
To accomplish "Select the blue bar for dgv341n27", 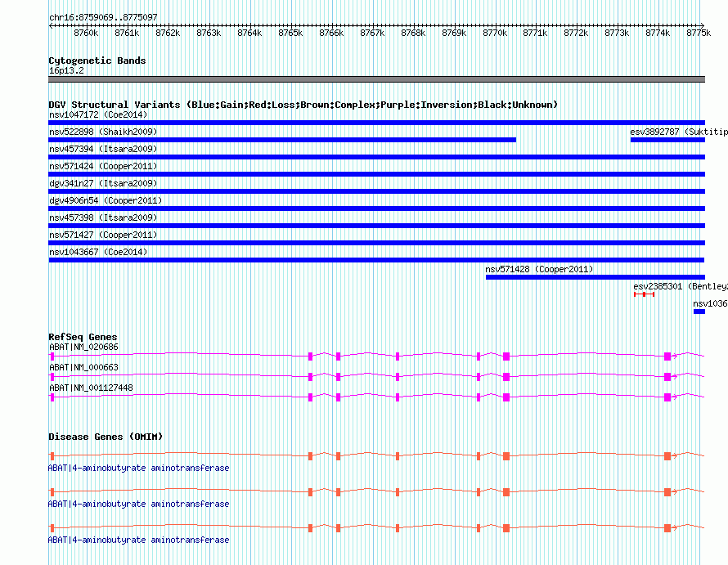I will (x=376, y=191).
